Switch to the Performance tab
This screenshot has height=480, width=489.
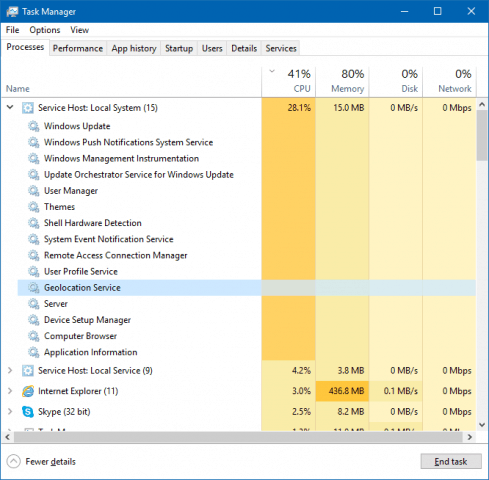(78, 49)
